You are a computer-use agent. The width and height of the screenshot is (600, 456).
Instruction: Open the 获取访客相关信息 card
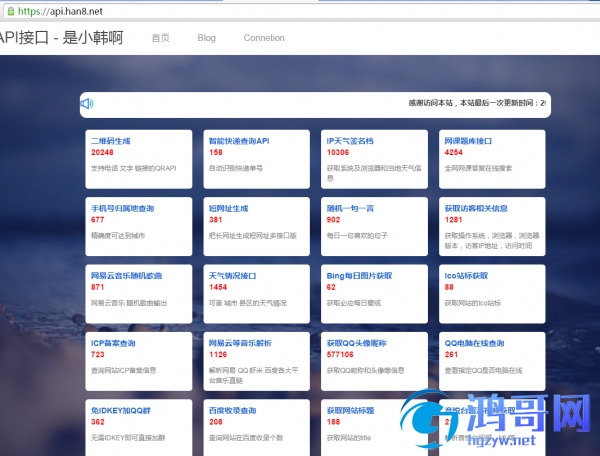coord(492,226)
